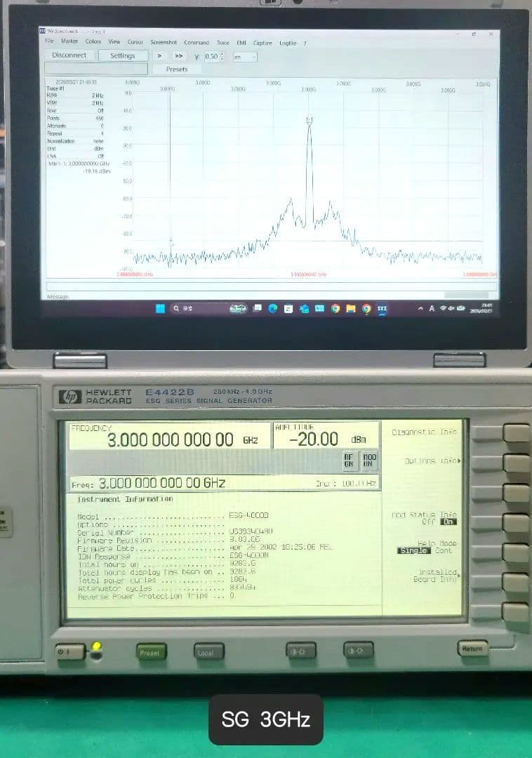Open File Explorer from the taskbar
532x758 pixels.
[351, 308]
